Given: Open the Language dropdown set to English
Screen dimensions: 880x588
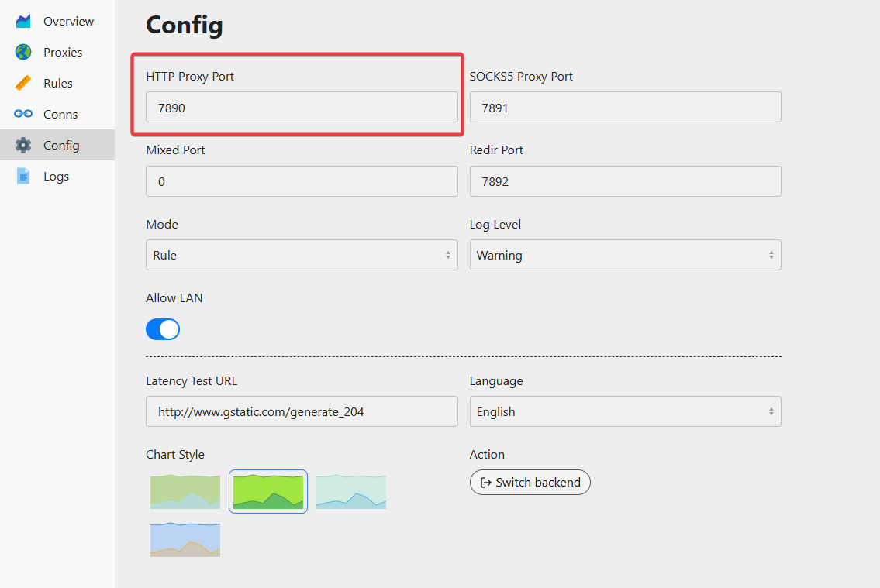Looking at the screenshot, I should (625, 412).
